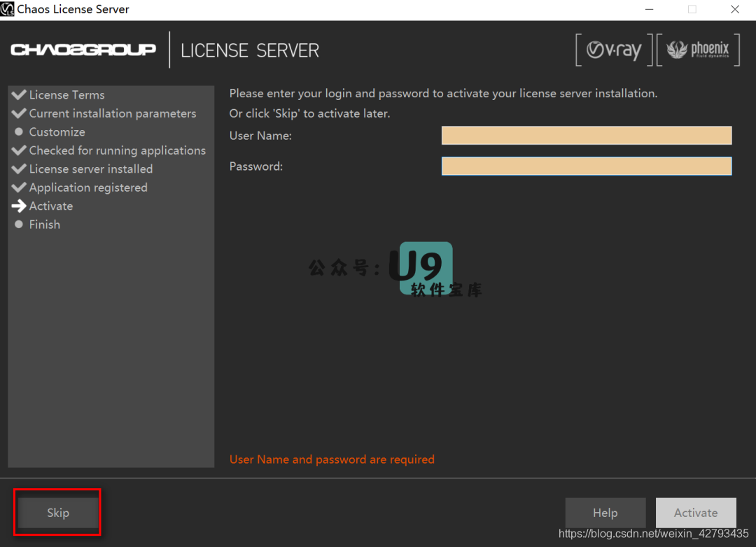Click the 'User Name and password are required' message
The image size is (756, 547).
(332, 460)
